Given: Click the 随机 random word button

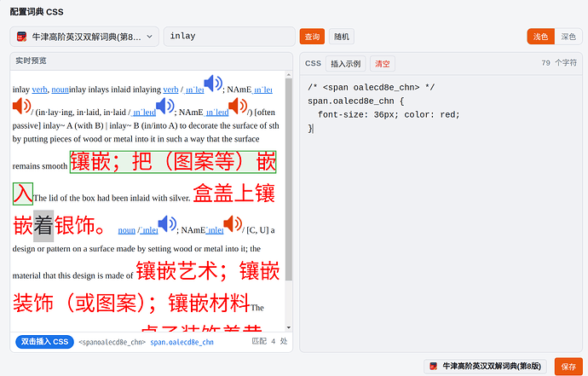Looking at the screenshot, I should [342, 37].
